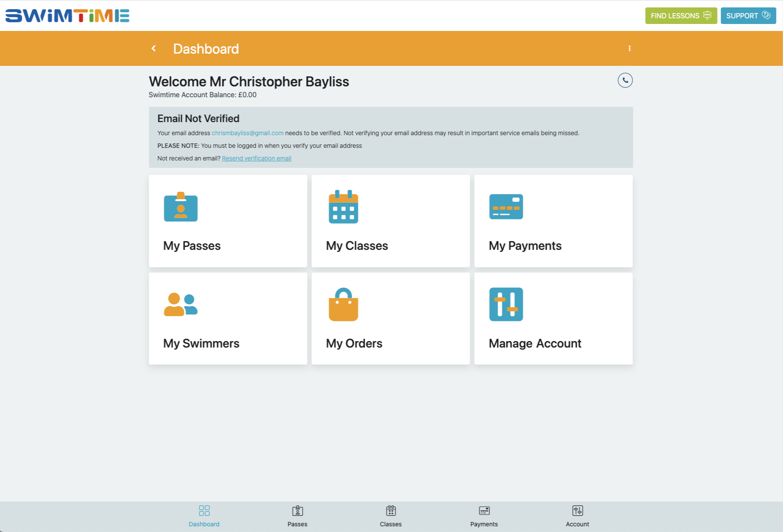
Task: Open the My Orders card title
Action: pos(354,344)
